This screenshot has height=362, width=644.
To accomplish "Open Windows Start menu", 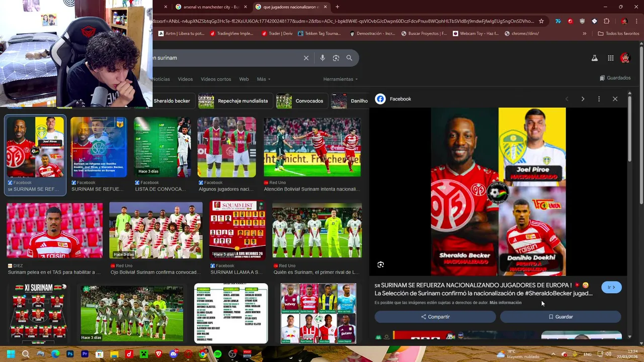I will [11, 354].
